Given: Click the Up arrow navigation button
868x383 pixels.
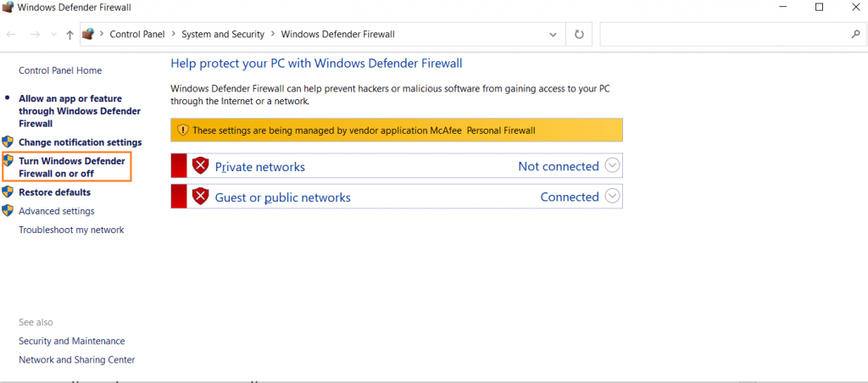Looking at the screenshot, I should click(70, 35).
